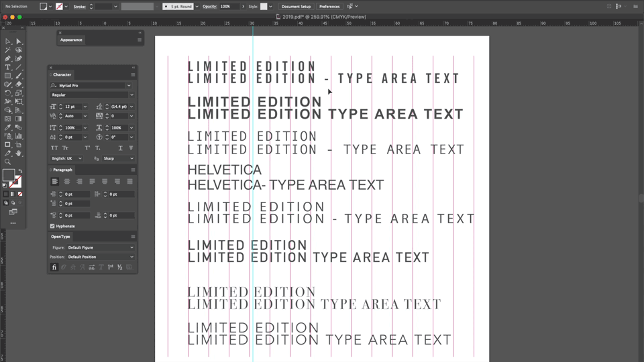Open the Style dropdown arrow
644x362 pixels.
(270, 7)
